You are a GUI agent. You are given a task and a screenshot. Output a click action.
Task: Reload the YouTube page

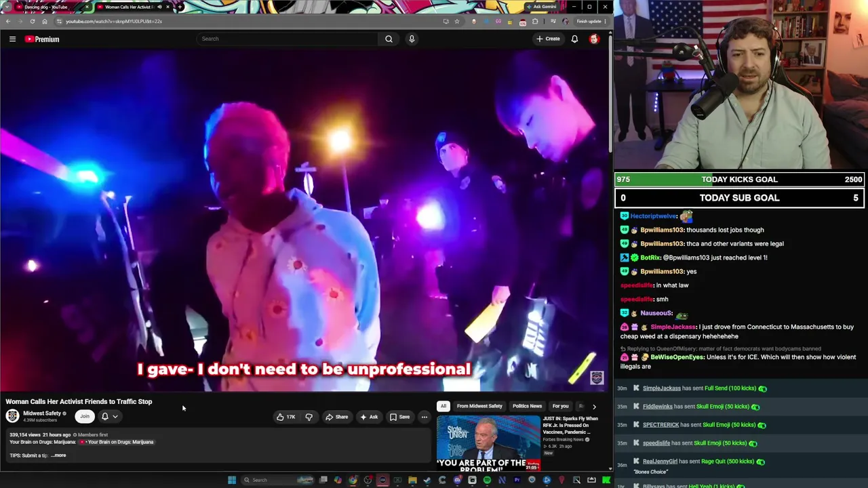[x=32, y=21]
